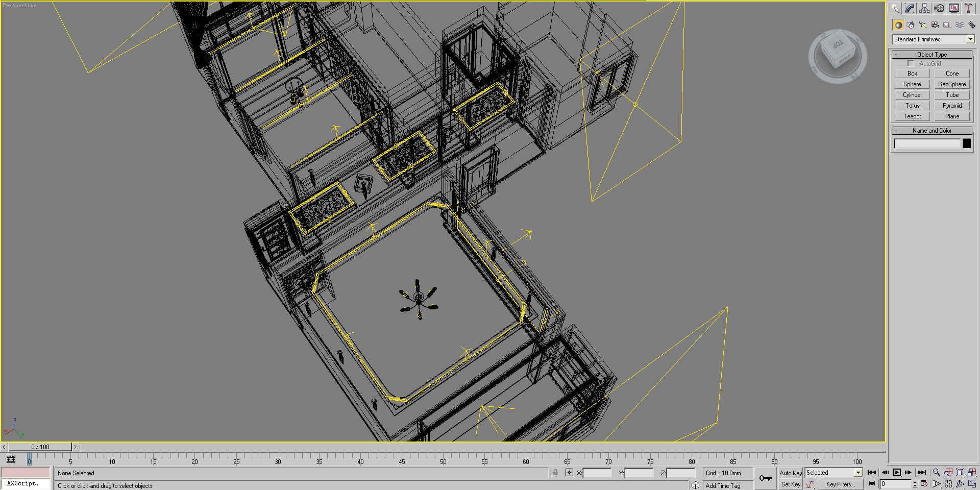Start creating a Plane
This screenshot has width=980, height=490.
coord(952,116)
